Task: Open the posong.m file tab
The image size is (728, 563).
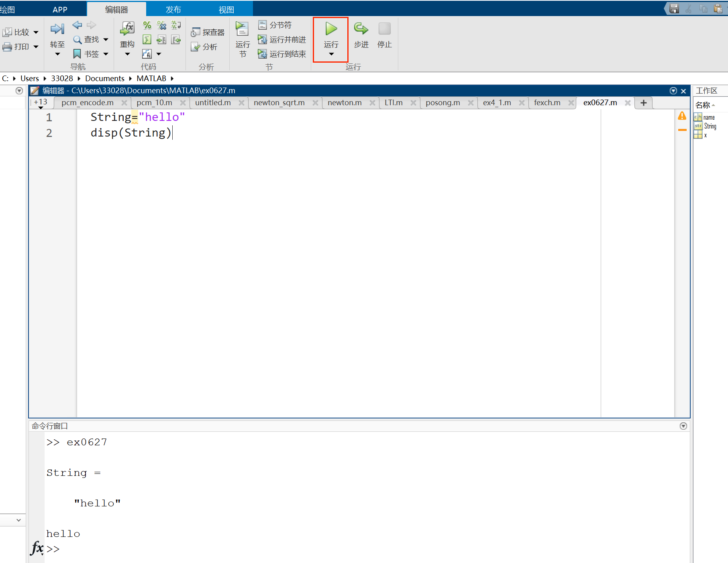Action: pos(443,103)
